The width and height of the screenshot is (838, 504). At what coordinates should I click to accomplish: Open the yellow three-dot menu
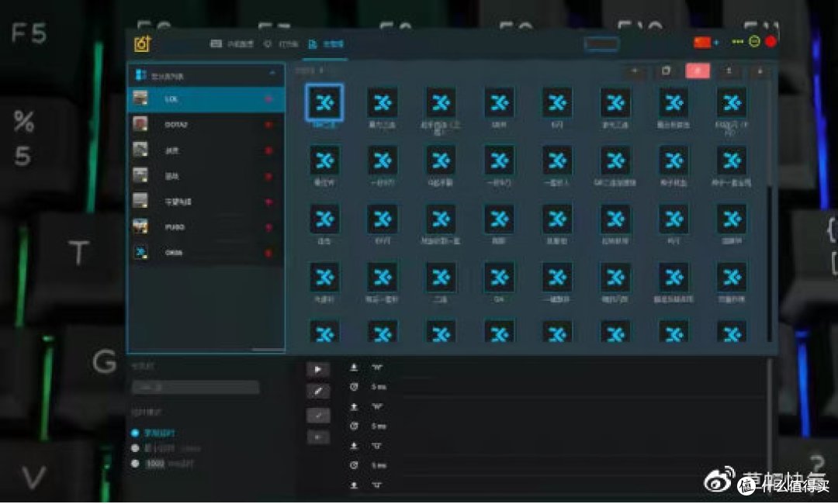click(x=738, y=42)
